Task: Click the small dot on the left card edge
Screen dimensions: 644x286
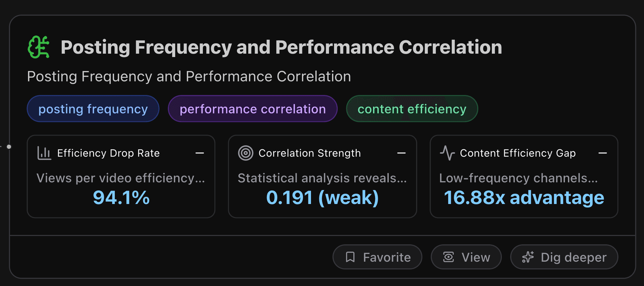Action: 9,146
